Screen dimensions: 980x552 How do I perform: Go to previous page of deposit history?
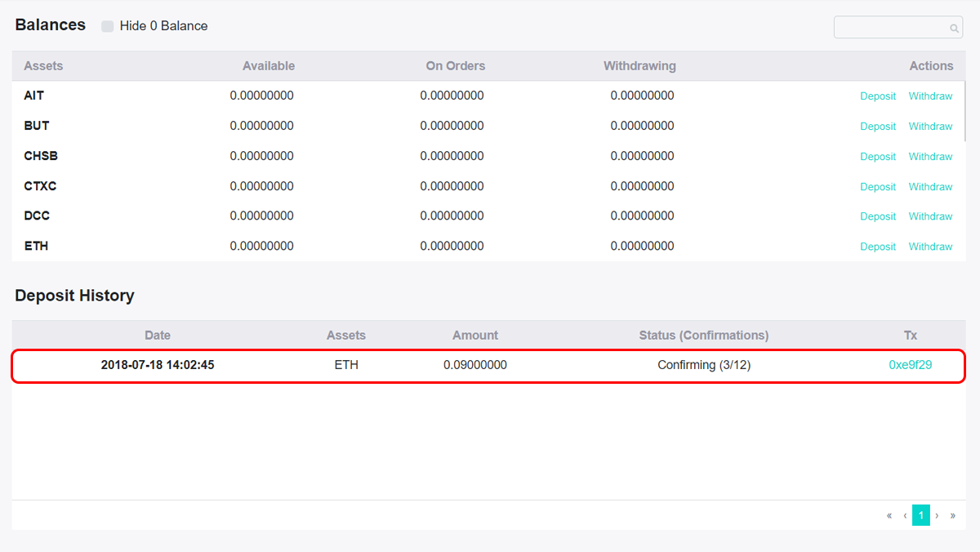[905, 516]
